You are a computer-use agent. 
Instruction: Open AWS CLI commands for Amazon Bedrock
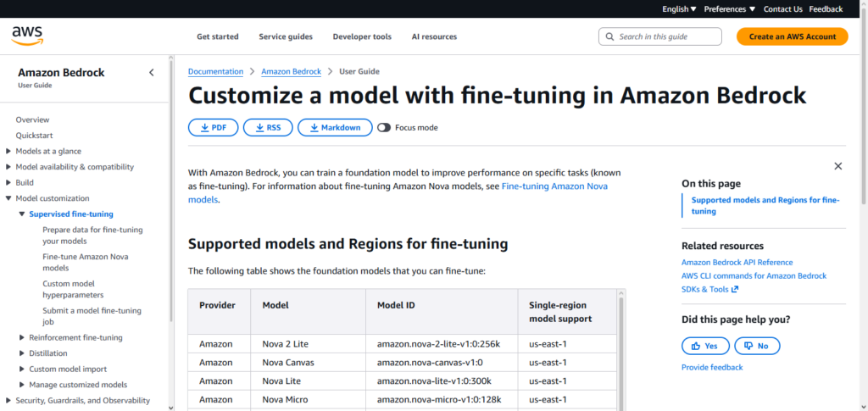[x=754, y=275]
